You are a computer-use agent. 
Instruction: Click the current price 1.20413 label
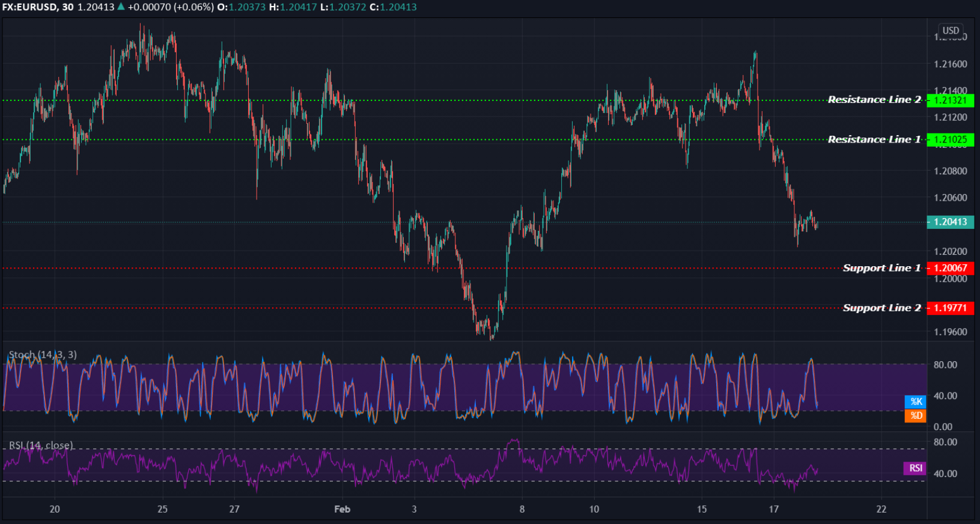click(x=951, y=222)
